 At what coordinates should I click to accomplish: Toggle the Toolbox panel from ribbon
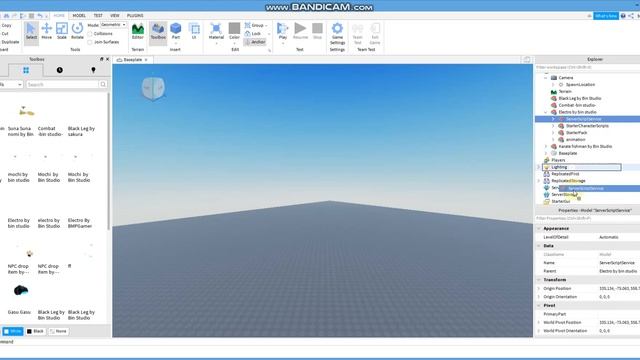[158, 31]
